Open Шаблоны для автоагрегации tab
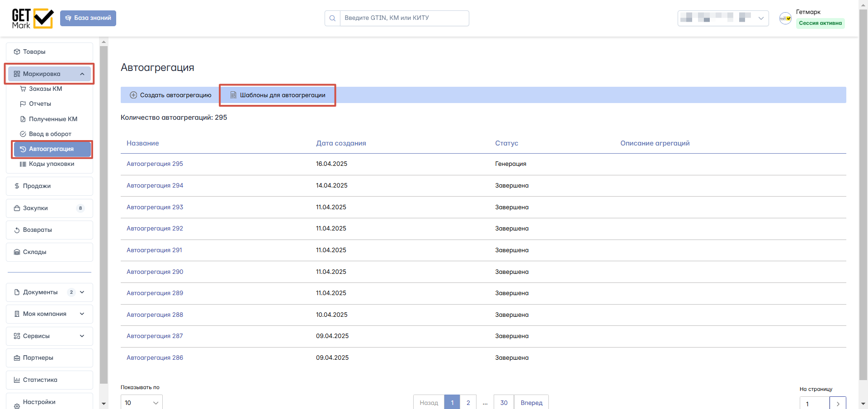Screen dimensions: 868x409 pyautogui.click(x=278, y=95)
